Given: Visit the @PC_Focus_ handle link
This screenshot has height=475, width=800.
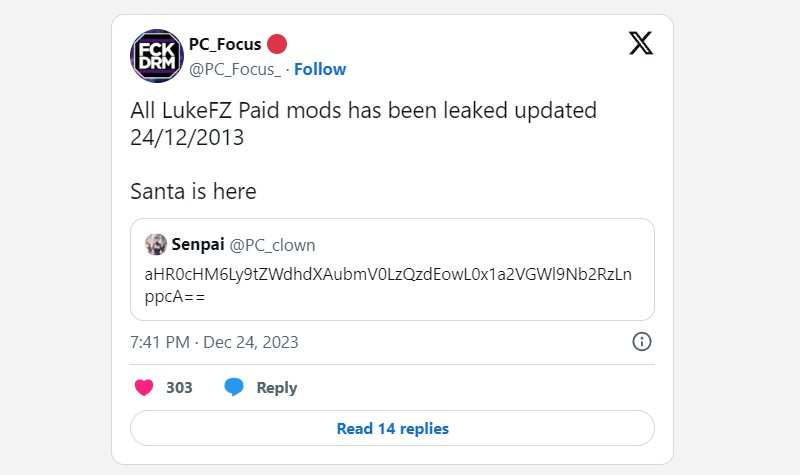Looking at the screenshot, I should (x=234, y=69).
